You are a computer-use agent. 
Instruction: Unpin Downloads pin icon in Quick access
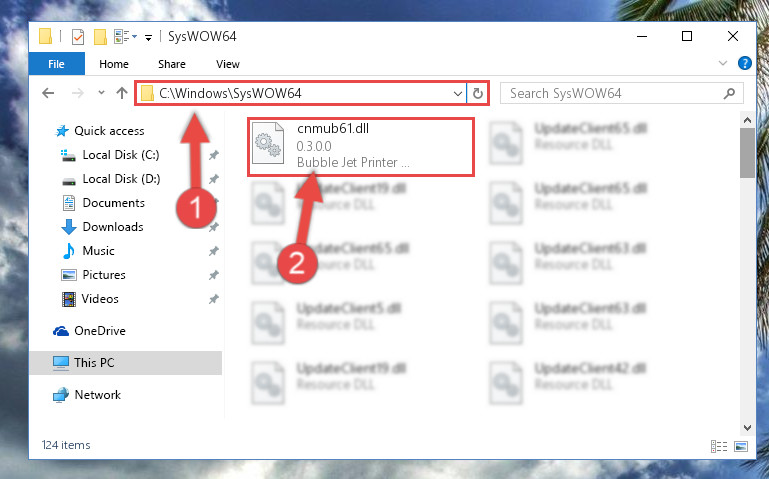(213, 227)
